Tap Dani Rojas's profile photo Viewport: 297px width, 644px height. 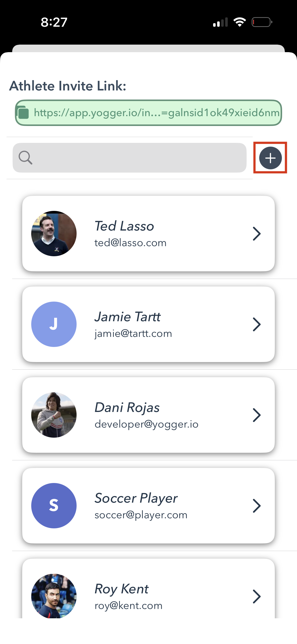click(54, 415)
